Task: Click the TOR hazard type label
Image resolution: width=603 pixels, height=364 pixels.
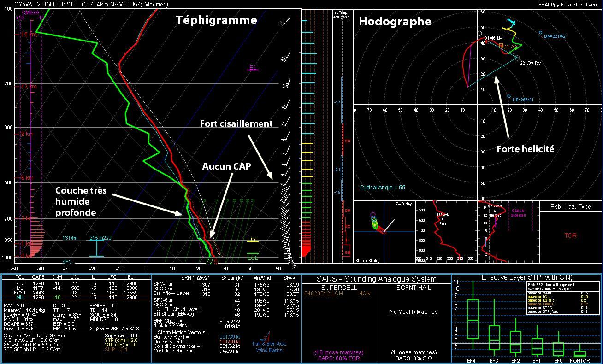Action: click(x=570, y=235)
